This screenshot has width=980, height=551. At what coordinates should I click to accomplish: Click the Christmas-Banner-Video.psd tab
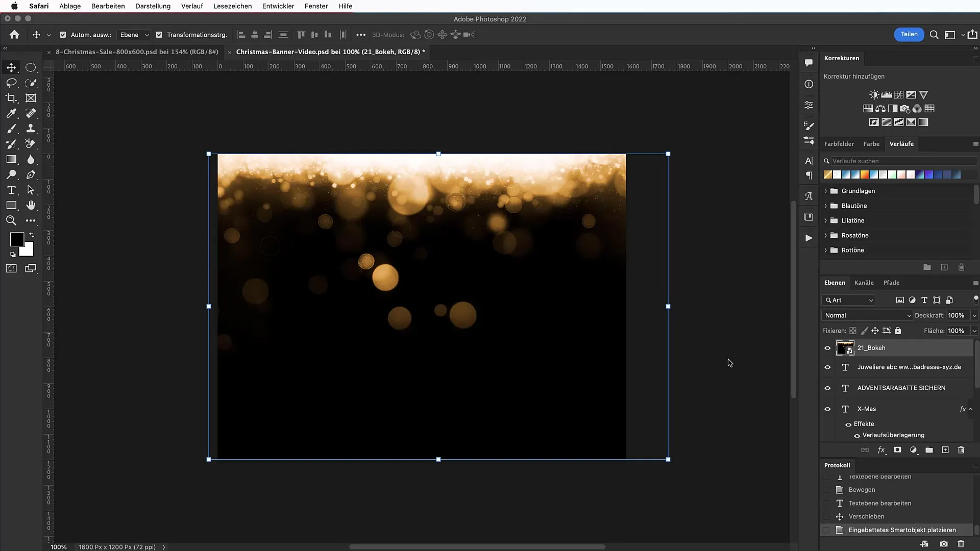click(x=330, y=51)
